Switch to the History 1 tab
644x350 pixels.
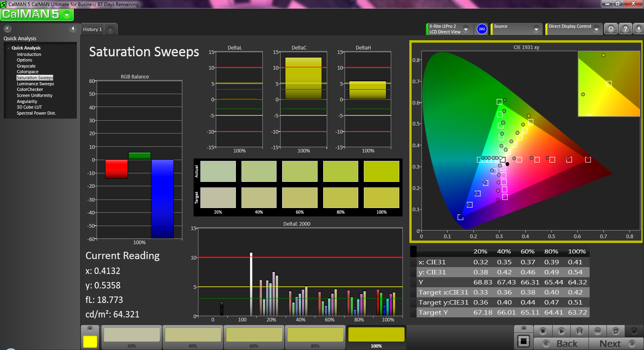[x=92, y=29]
